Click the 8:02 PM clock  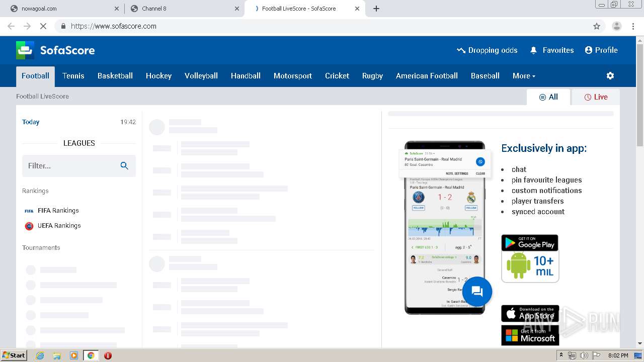[x=618, y=355]
